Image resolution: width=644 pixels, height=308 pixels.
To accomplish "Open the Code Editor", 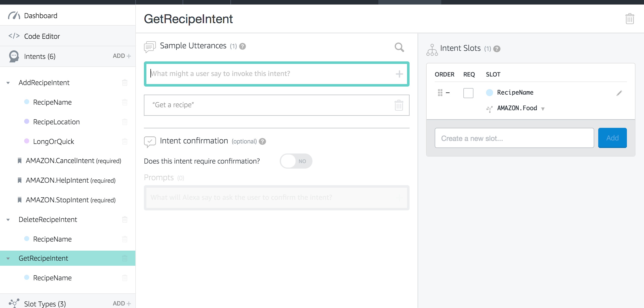I will [42, 36].
